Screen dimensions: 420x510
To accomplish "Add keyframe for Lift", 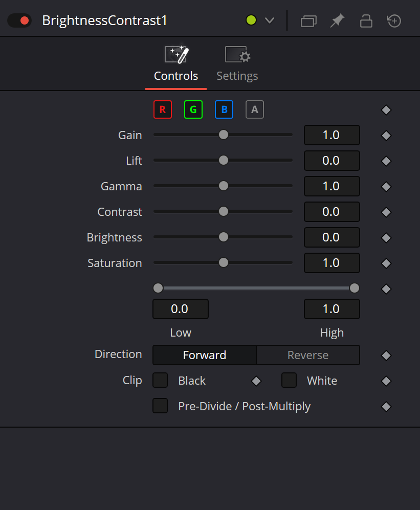I will point(386,161).
